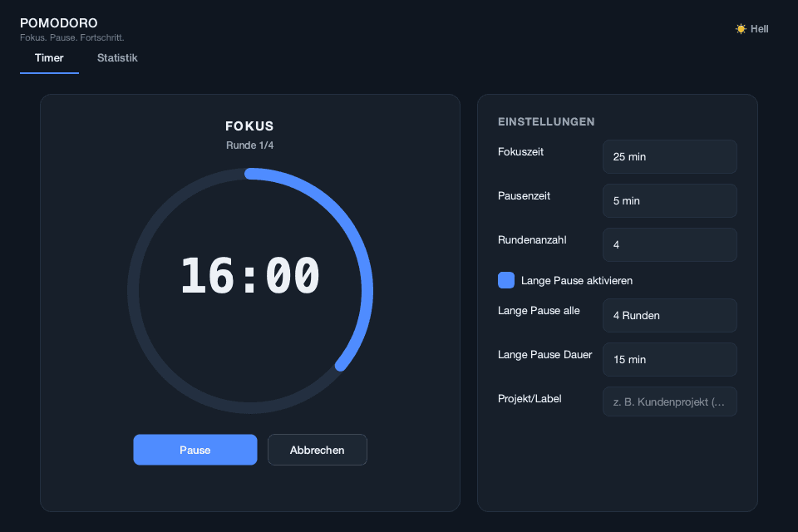Click the Runde 1/4 round indicator
The width and height of the screenshot is (798, 532).
(x=250, y=145)
